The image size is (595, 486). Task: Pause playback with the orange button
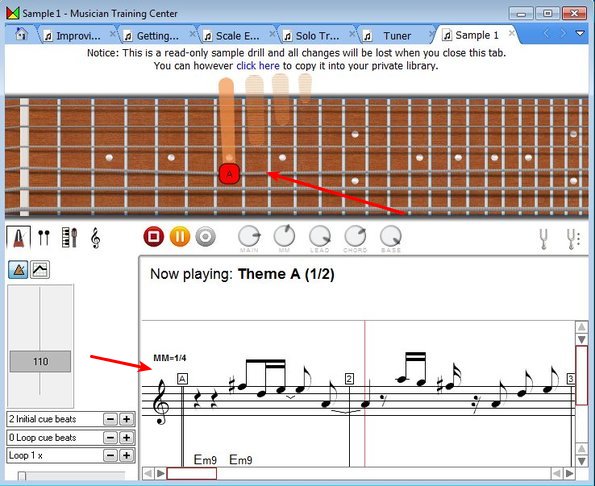pyautogui.click(x=180, y=237)
